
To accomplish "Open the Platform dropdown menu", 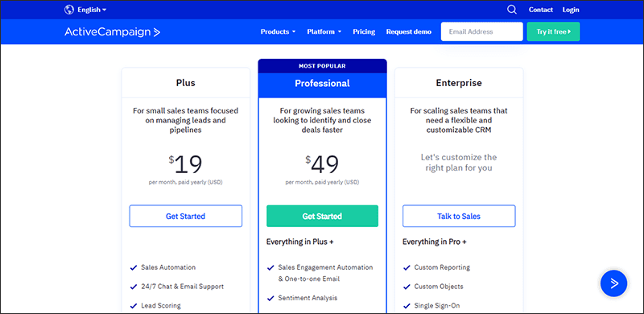I will click(x=324, y=31).
